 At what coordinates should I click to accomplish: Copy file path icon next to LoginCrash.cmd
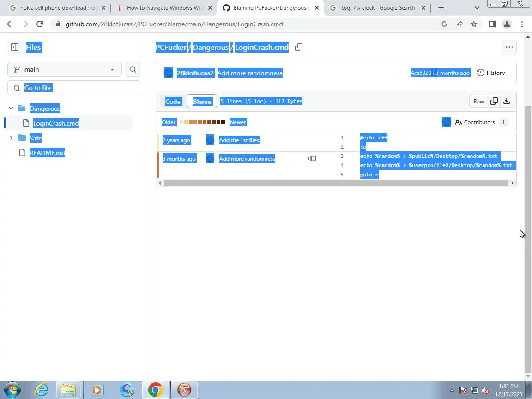point(299,47)
